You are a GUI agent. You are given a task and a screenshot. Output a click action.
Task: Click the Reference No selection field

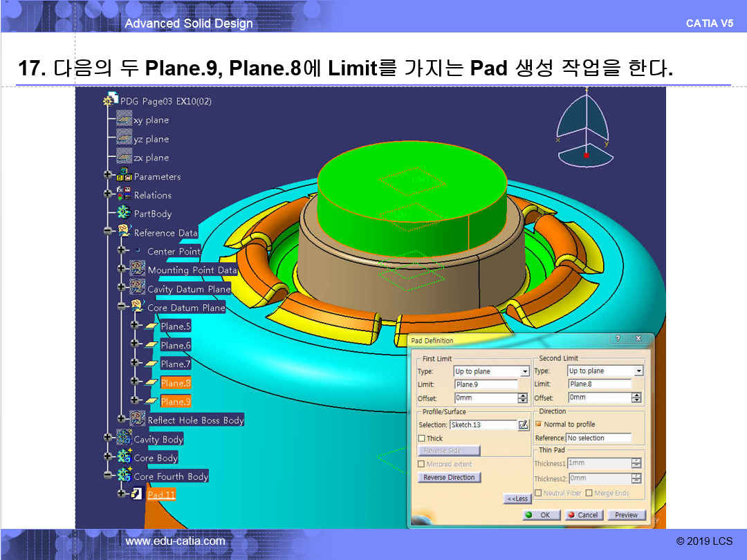pyautogui.click(x=598, y=438)
